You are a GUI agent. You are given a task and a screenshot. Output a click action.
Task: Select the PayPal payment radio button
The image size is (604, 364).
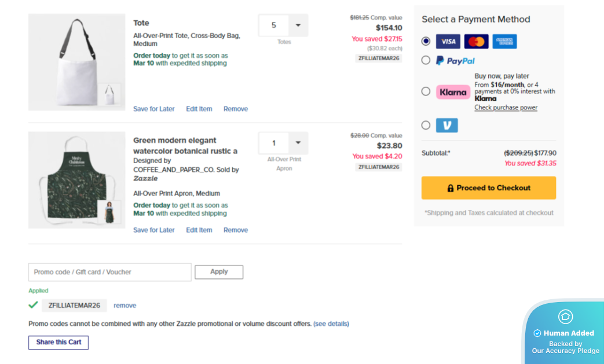426,60
